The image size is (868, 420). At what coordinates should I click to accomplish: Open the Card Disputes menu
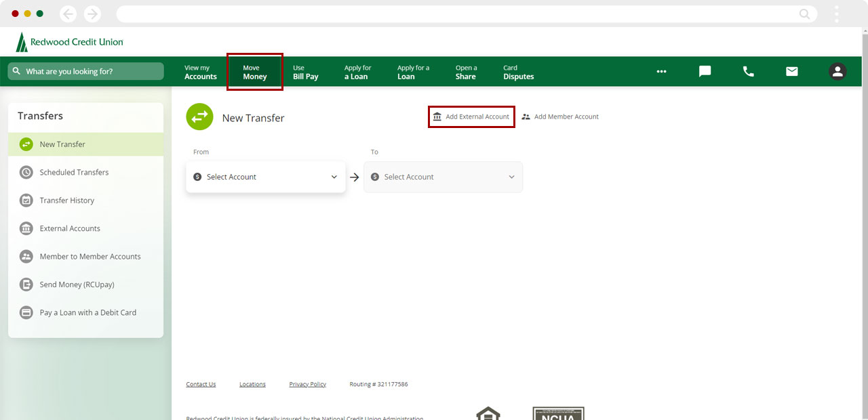coord(519,72)
